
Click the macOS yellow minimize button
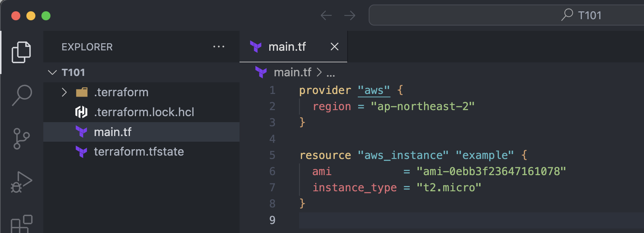tap(31, 16)
